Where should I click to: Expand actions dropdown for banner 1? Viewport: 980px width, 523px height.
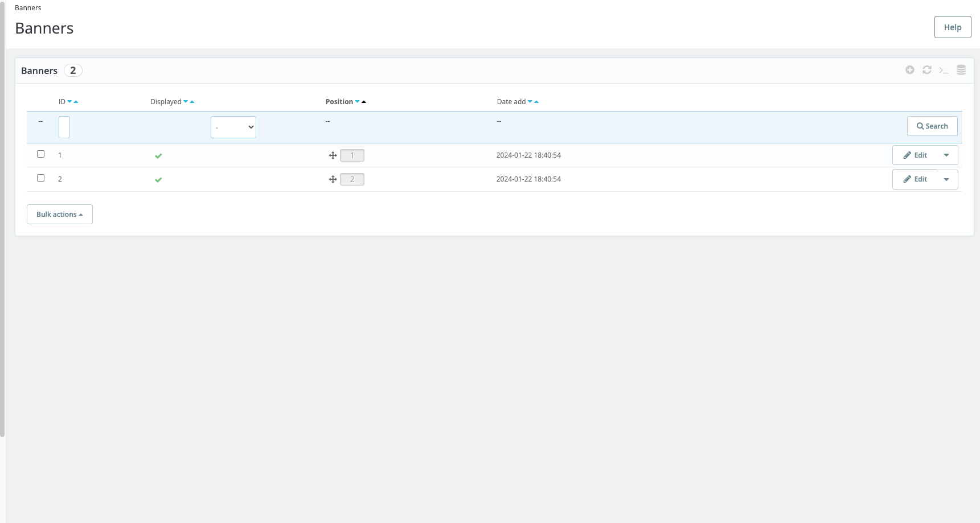pos(946,155)
